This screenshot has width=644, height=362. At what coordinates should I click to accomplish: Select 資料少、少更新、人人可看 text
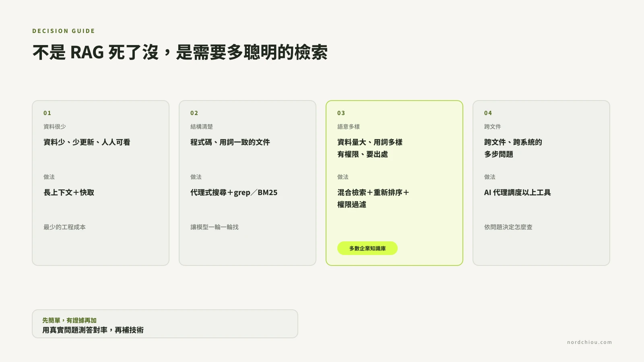pyautogui.click(x=87, y=142)
